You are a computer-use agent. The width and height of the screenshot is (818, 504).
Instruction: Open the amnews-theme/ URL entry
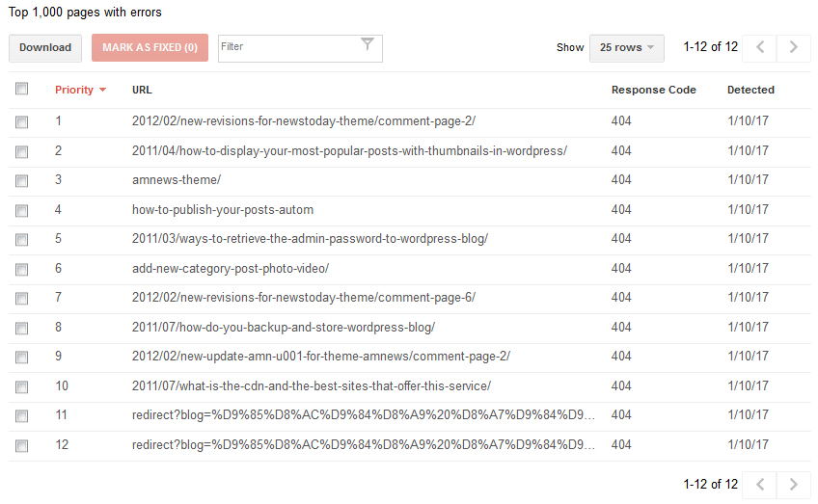point(177,180)
